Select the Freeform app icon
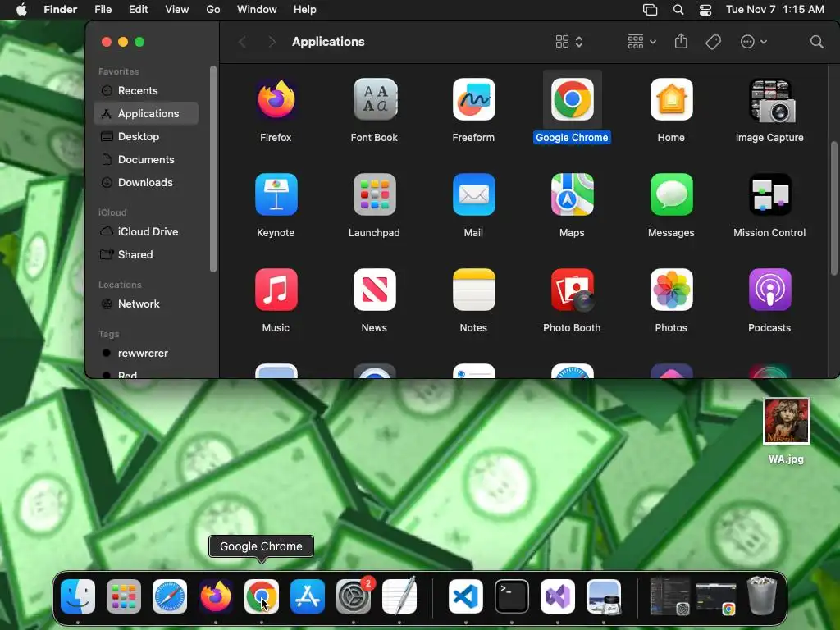Viewport: 840px width, 630px height. (x=473, y=99)
